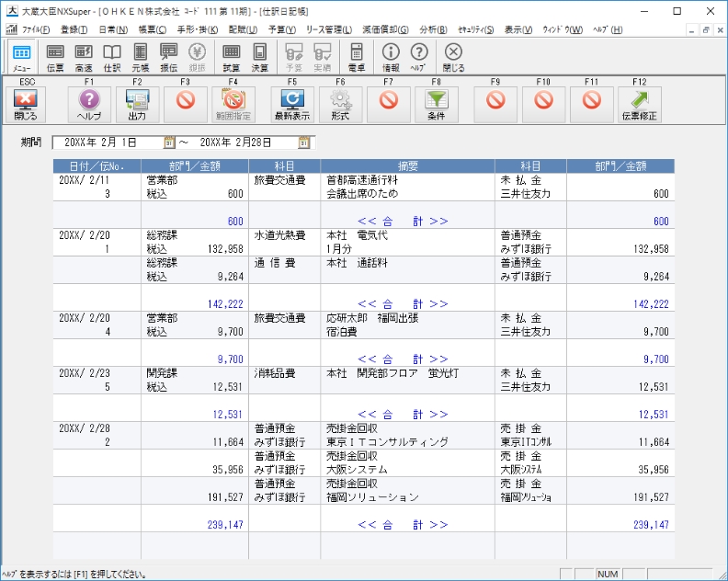
Task: Open the 予算(Y) menu
Action: point(282,29)
